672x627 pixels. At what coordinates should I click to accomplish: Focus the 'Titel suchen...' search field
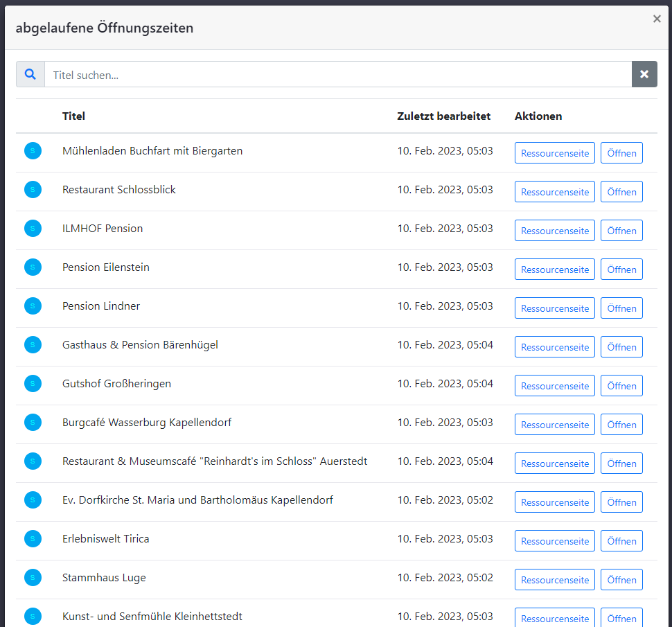pyautogui.click(x=337, y=74)
